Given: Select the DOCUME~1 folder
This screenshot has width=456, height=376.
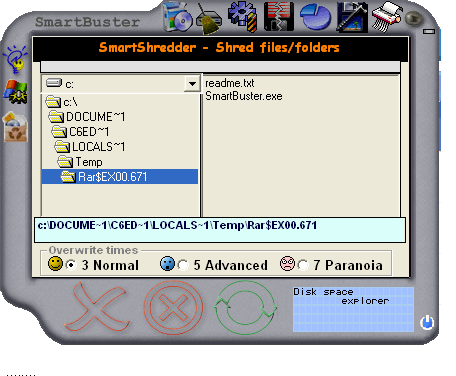Looking at the screenshot, I should click(x=87, y=117).
